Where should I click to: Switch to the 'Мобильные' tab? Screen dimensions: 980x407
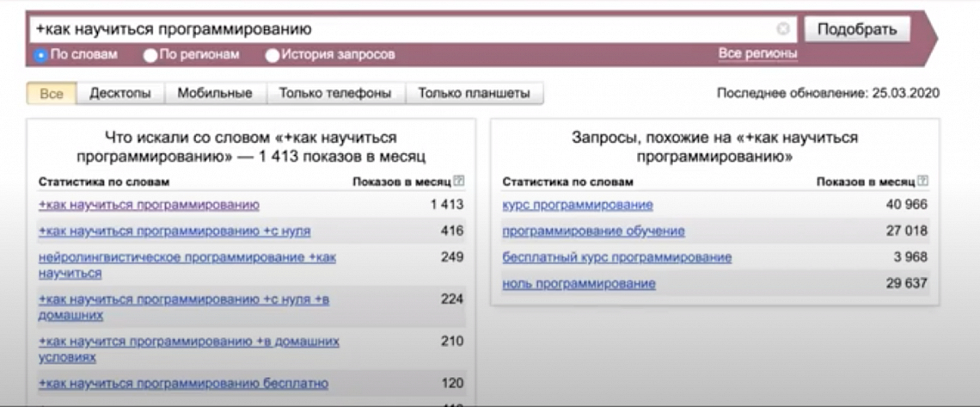tap(215, 93)
